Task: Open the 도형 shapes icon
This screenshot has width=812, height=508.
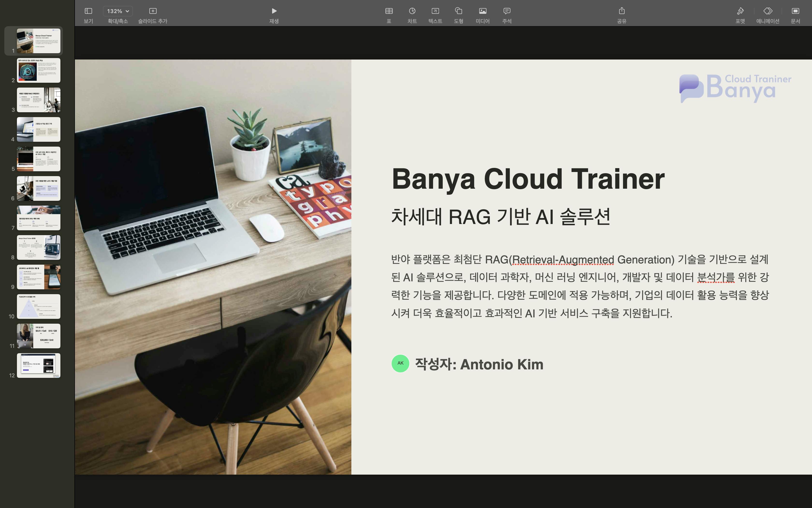Action: click(458, 11)
